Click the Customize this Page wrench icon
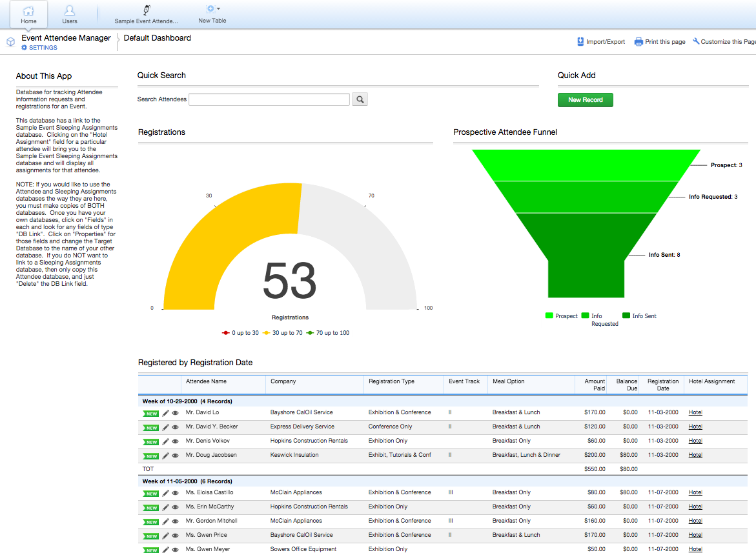The image size is (756, 553). [696, 41]
